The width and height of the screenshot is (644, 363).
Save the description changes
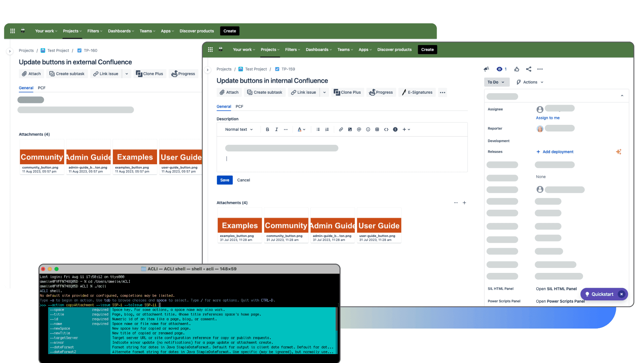(x=225, y=180)
